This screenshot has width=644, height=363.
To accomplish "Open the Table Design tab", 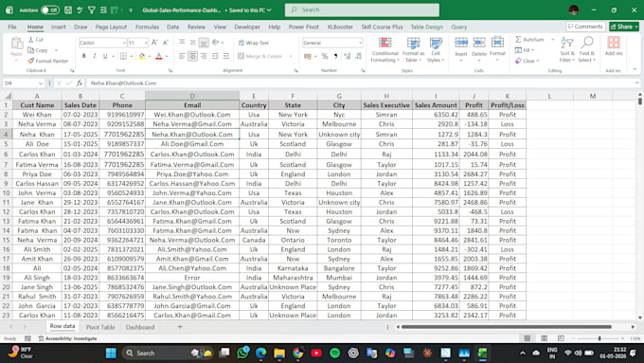I will [x=427, y=27].
